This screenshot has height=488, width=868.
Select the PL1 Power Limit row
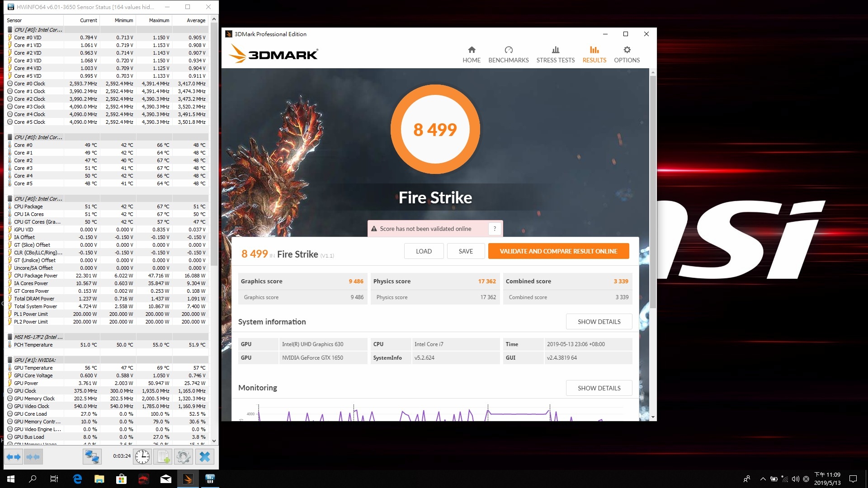click(x=107, y=314)
